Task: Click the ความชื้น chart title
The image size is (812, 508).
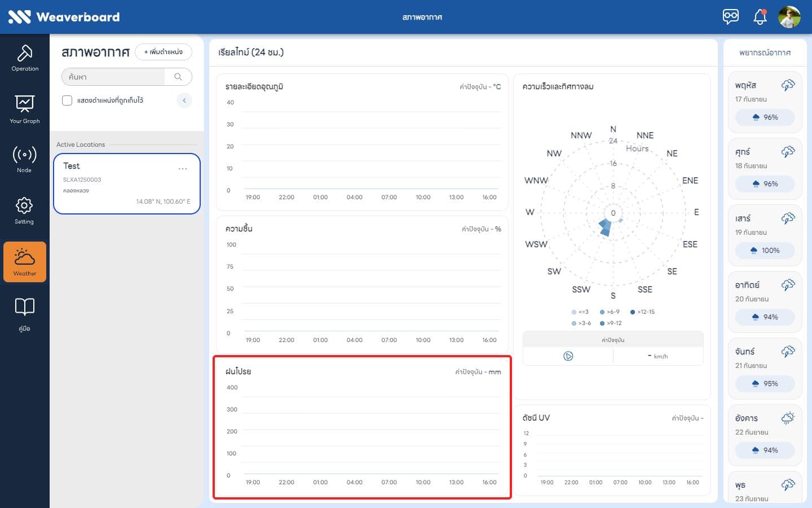Action: click(239, 229)
